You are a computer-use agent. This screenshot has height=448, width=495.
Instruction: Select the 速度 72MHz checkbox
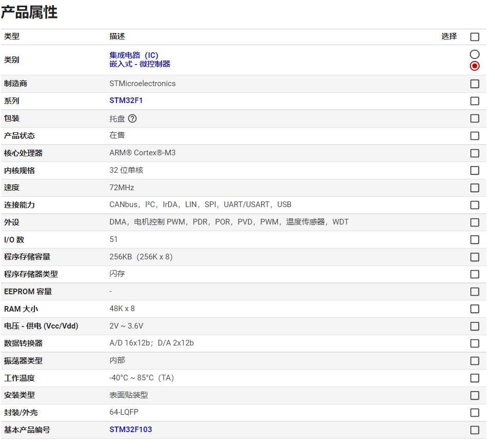click(x=474, y=188)
